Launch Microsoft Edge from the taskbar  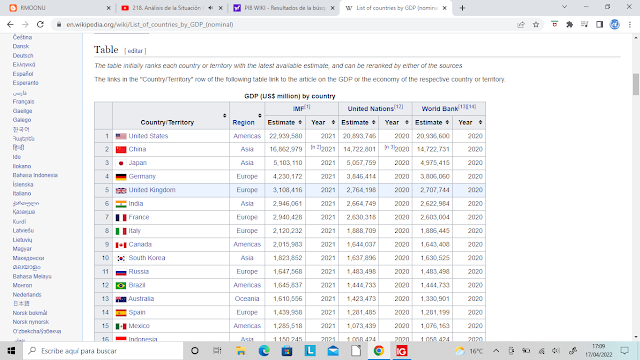click(x=264, y=351)
